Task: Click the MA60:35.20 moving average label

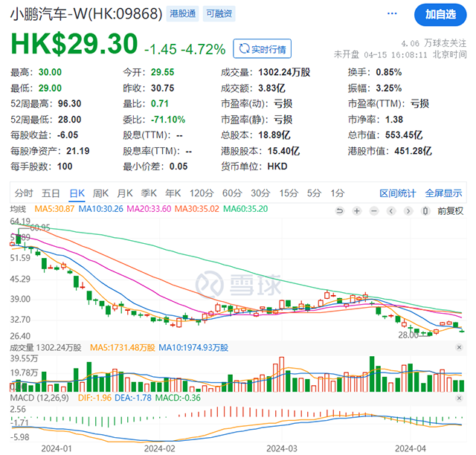Action: coord(245,209)
